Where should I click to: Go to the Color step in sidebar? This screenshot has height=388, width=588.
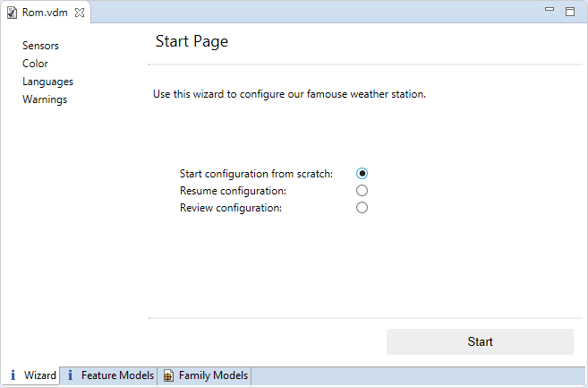coord(36,64)
